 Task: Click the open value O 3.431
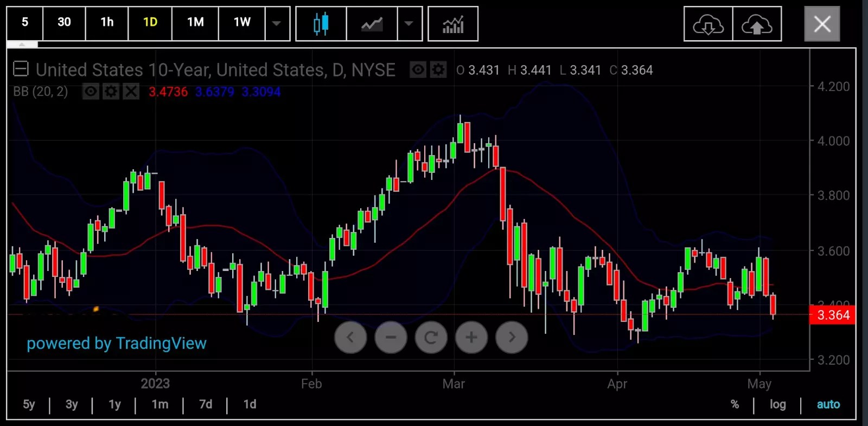click(477, 70)
